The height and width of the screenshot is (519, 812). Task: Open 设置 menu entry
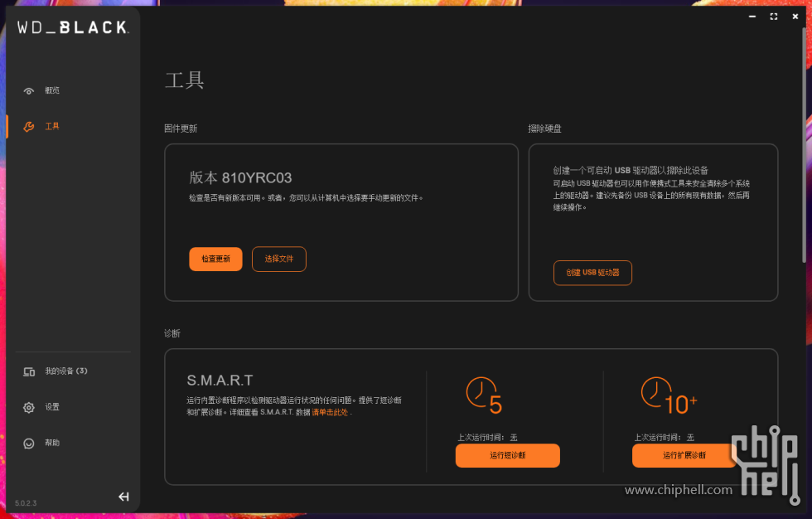coord(51,407)
